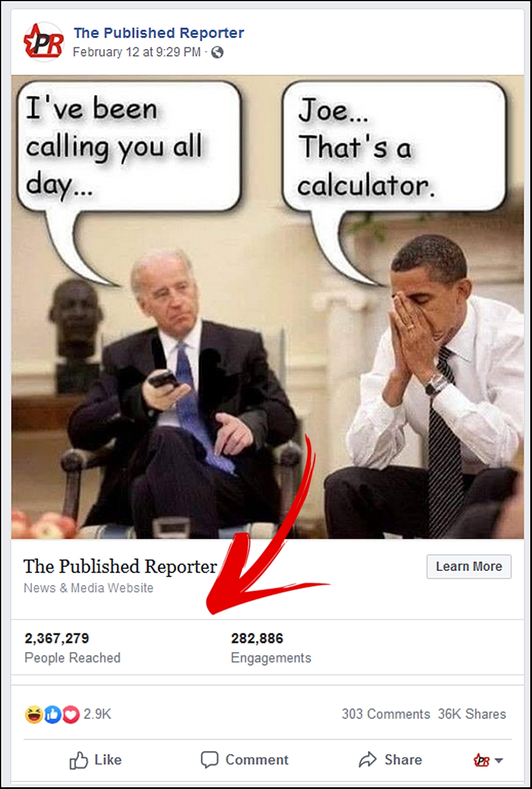The image size is (532, 789).
Task: Click News & Media Website subtitle
Action: coord(89,588)
